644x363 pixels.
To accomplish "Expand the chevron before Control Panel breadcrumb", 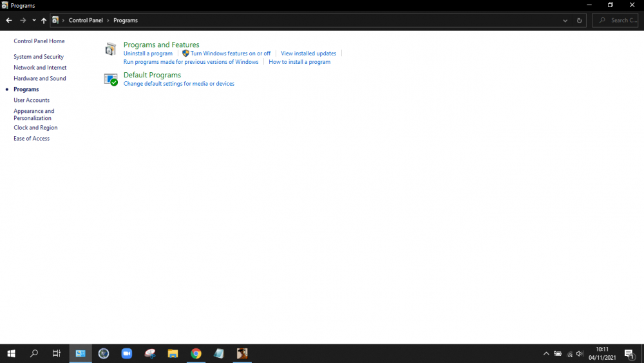I will point(63,21).
